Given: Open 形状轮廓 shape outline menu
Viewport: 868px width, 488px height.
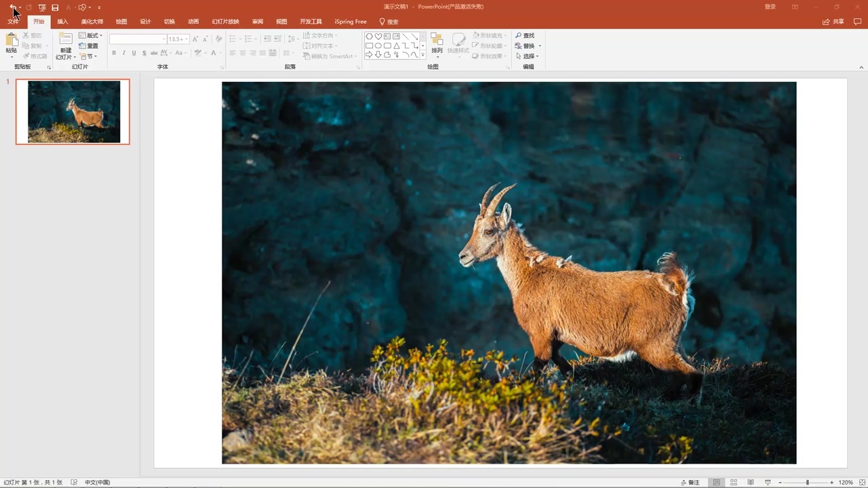Looking at the screenshot, I should [x=489, y=46].
